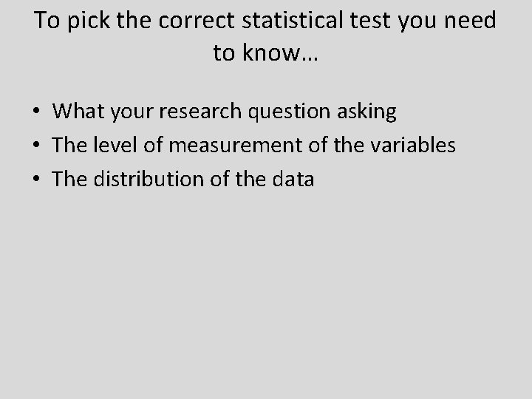532x399 pixels.
Task: Click the word "need" in the title
Action: [470, 20]
